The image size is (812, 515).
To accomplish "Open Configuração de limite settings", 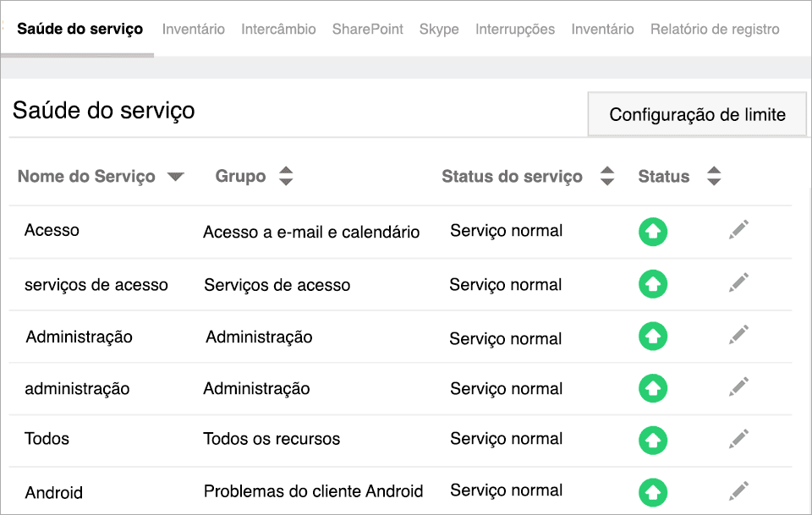I will click(x=696, y=113).
